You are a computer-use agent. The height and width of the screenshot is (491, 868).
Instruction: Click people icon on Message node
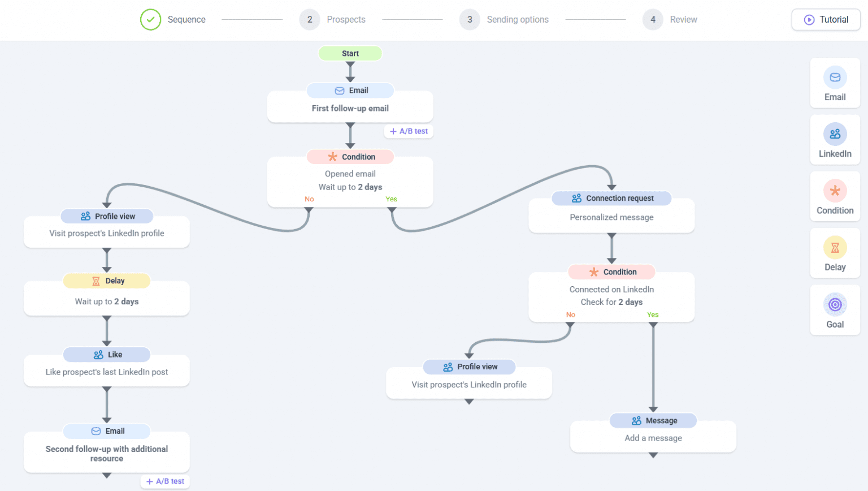(x=636, y=421)
